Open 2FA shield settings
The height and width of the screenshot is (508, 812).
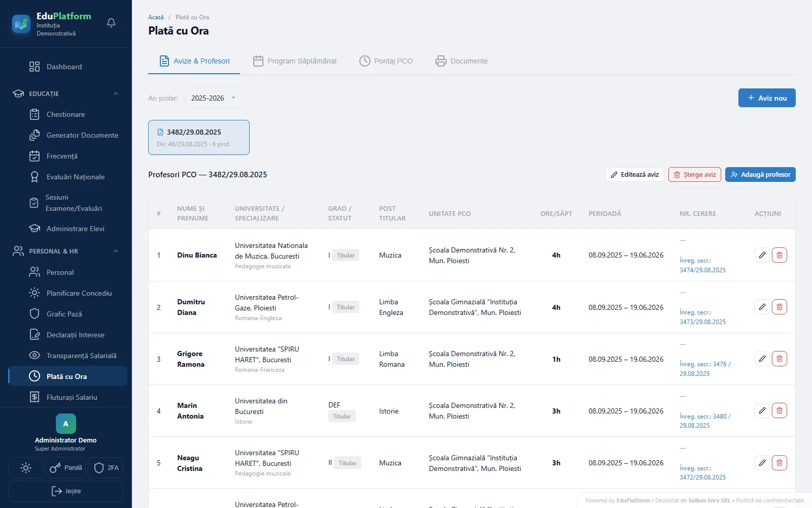click(106, 468)
